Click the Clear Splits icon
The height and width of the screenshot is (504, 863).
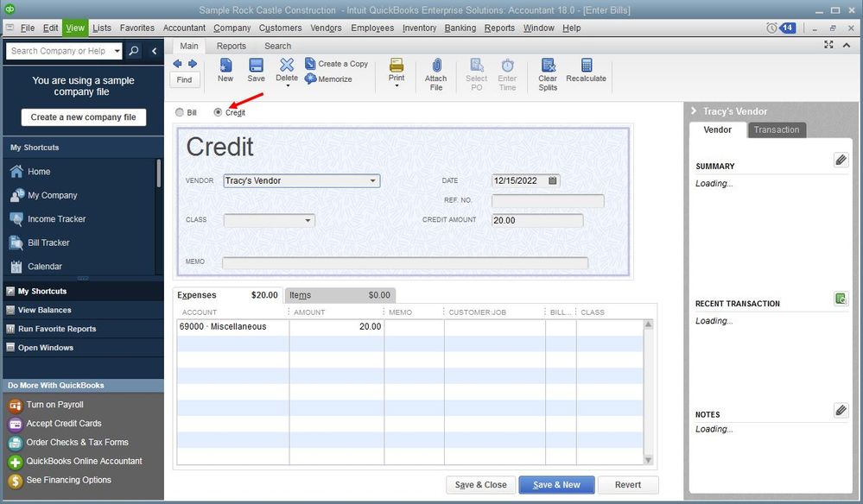pos(549,66)
